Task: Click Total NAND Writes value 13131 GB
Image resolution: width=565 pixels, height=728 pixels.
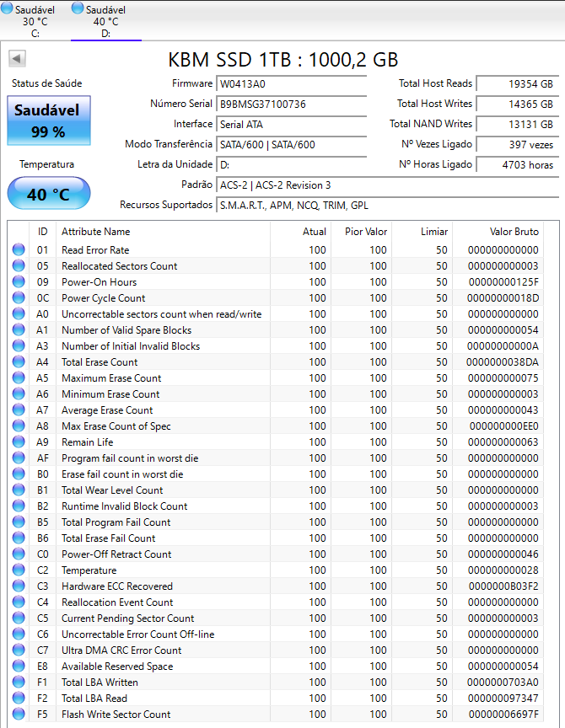Action: pos(518,125)
